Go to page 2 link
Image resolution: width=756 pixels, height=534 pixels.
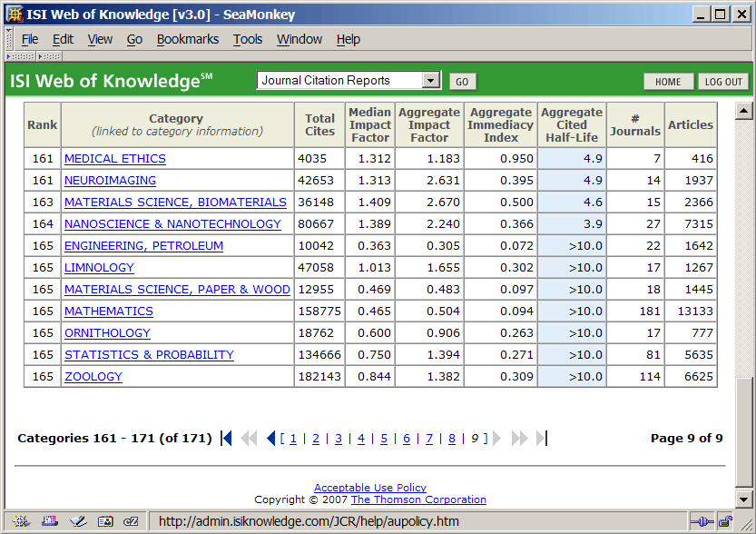click(316, 439)
